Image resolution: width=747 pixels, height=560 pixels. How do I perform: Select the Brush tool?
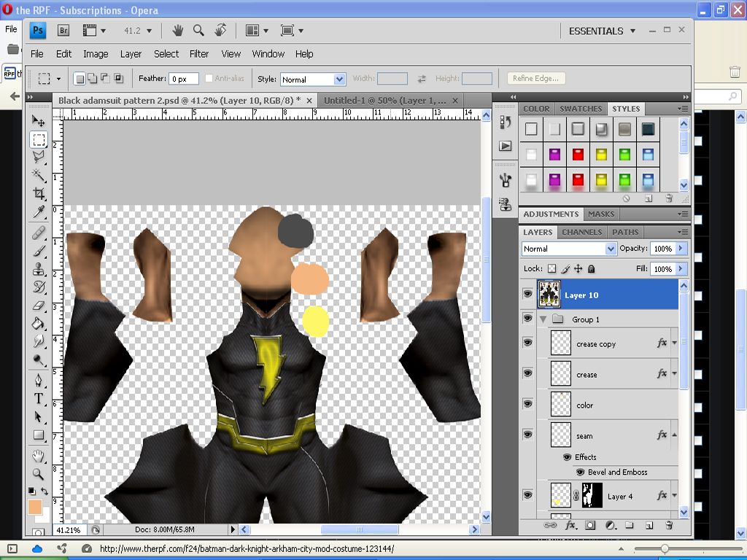[39, 252]
